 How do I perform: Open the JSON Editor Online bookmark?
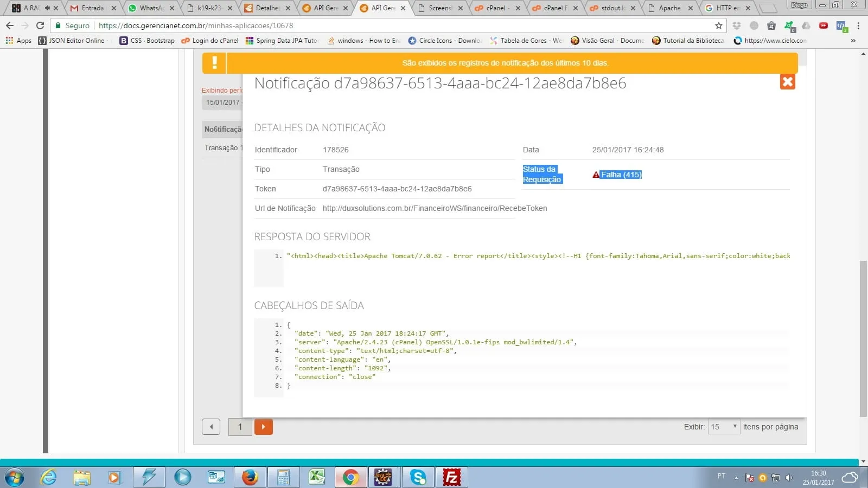click(x=74, y=41)
